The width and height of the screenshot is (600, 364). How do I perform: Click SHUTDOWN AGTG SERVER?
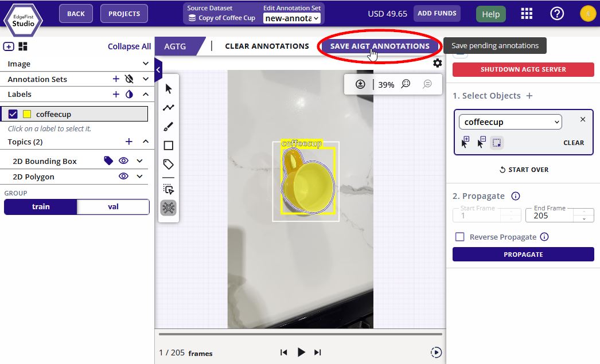(523, 69)
